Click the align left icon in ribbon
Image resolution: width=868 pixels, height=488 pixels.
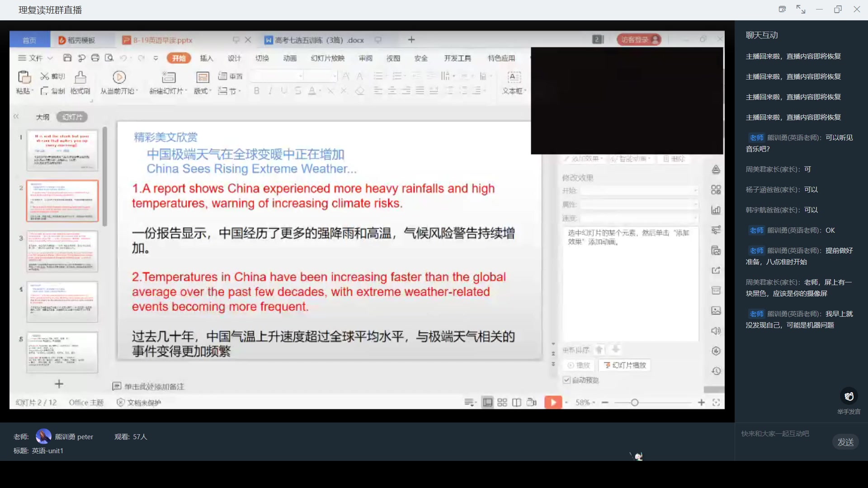[x=378, y=91]
